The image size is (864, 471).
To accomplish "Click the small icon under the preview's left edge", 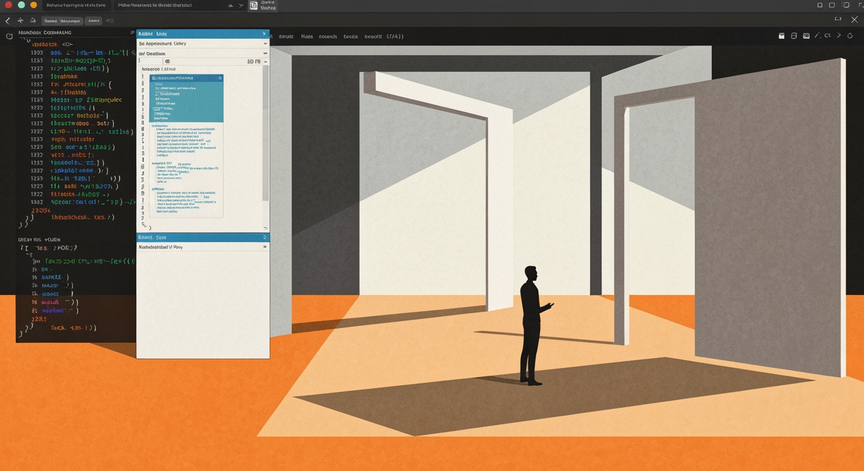I will (x=144, y=225).
